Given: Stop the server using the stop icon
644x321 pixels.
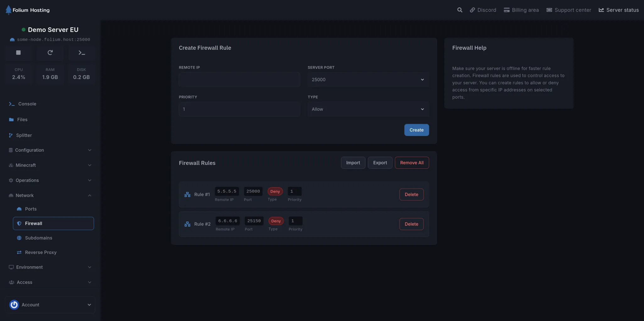Looking at the screenshot, I should pyautogui.click(x=18, y=53).
